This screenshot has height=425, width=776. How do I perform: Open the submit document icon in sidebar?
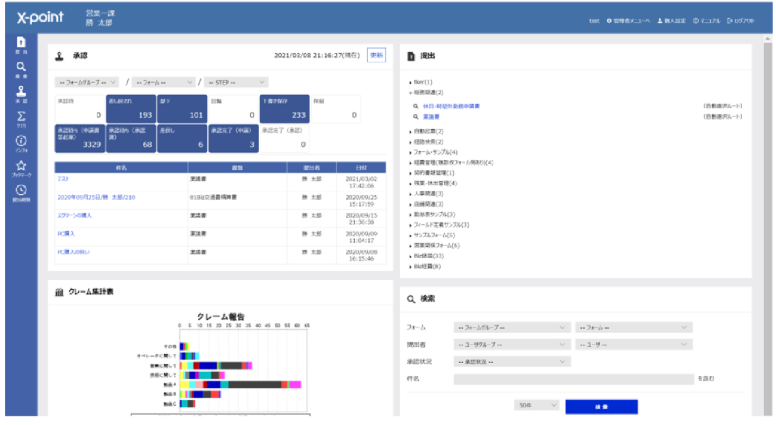point(21,43)
